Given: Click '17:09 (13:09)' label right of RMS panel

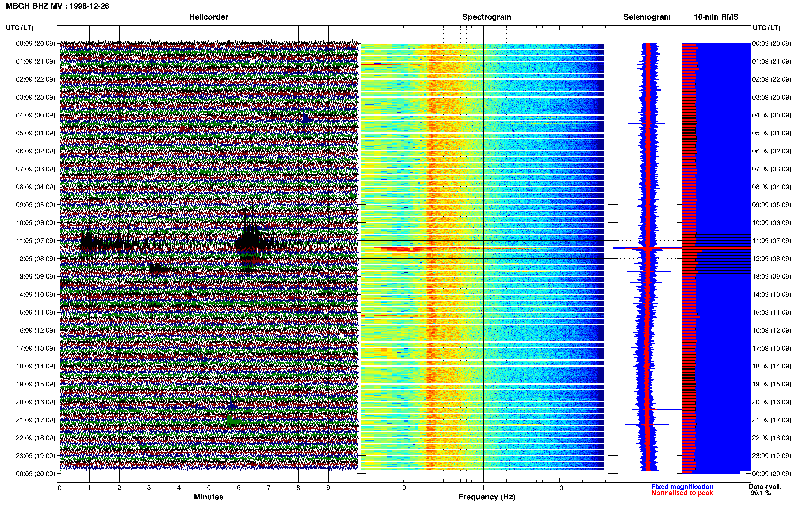Looking at the screenshot, I should (x=772, y=348).
